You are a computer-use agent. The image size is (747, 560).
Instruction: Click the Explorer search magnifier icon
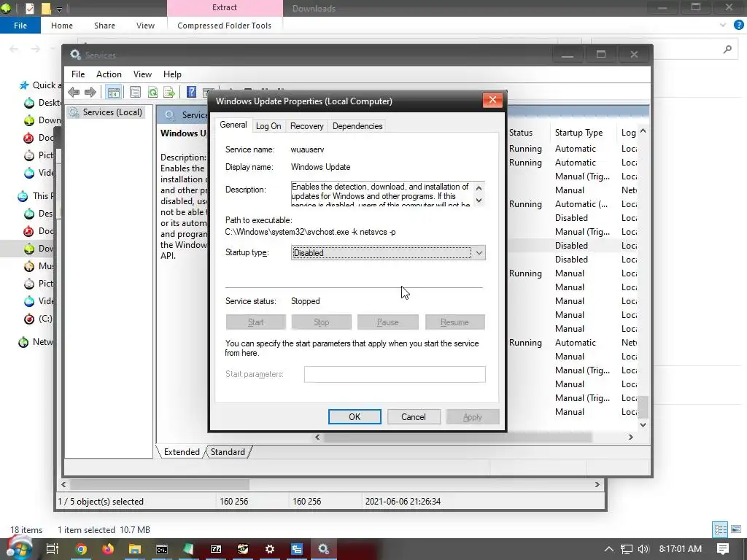point(727,49)
